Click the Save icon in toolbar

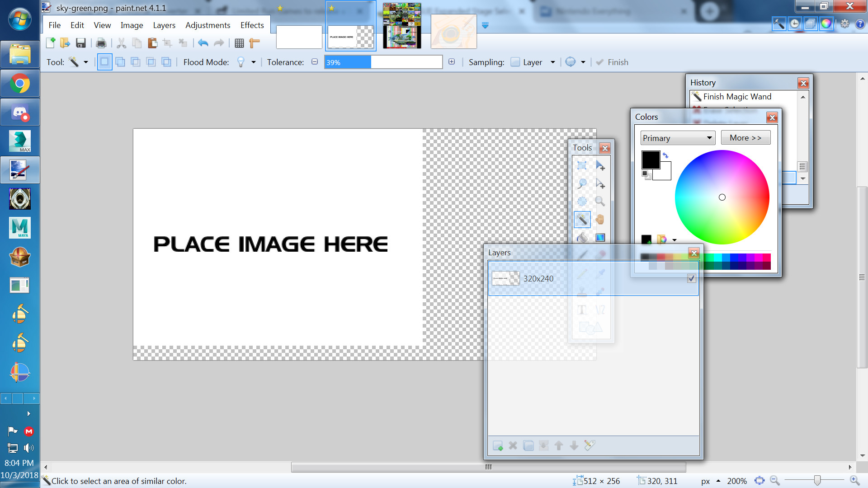point(81,43)
